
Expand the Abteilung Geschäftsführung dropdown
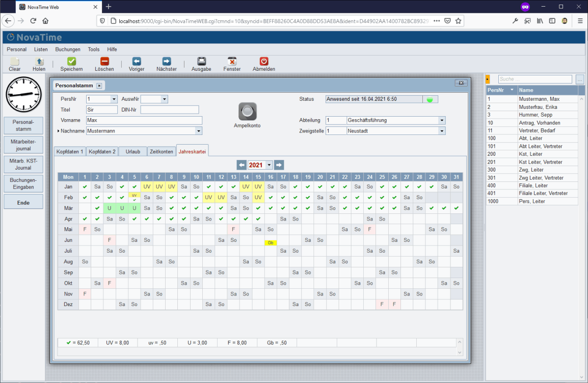(x=441, y=120)
